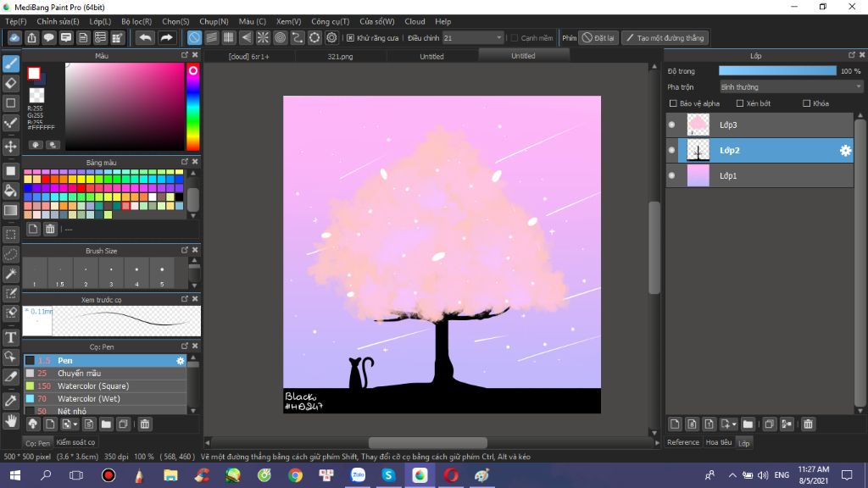Click the Undo arrow in toolbar
This screenshot has width=868, height=488.
145,37
